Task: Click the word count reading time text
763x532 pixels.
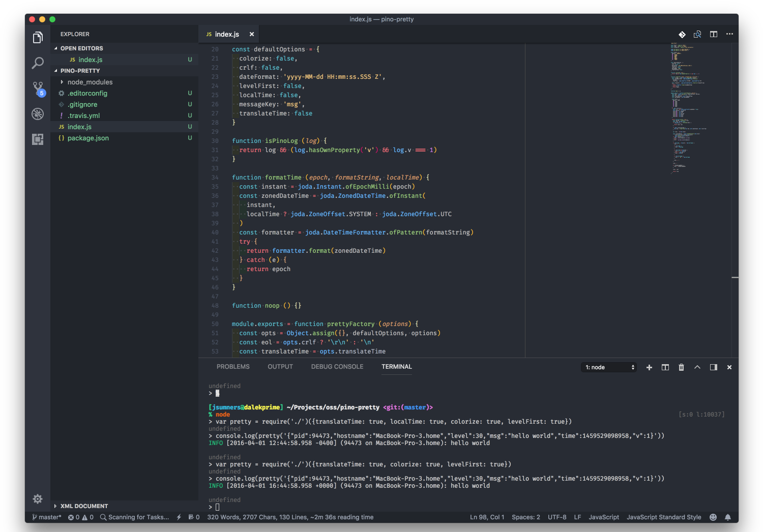Action: point(290,517)
